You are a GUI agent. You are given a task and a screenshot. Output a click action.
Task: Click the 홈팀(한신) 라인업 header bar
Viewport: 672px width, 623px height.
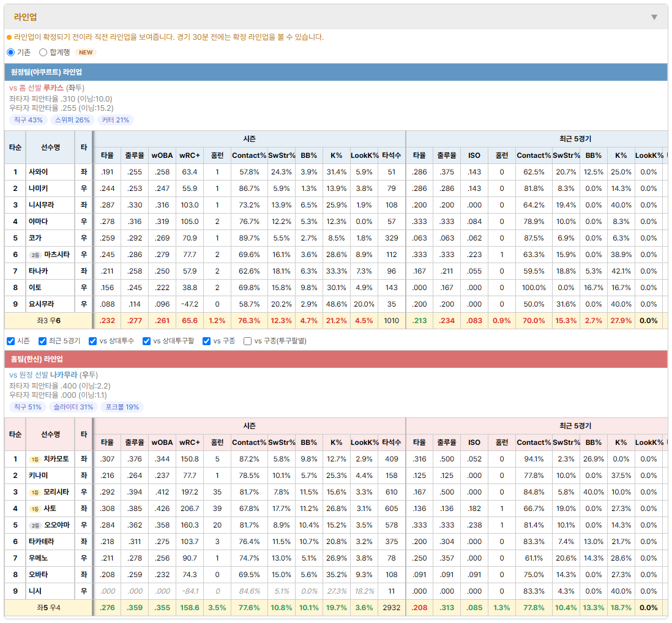336,359
